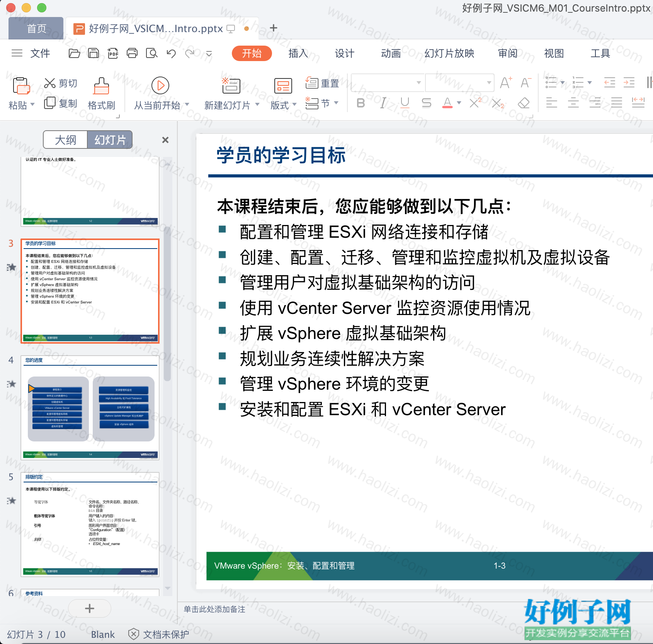Toggle italic formatting
Viewport: 653px width, 644px height.
[383, 103]
